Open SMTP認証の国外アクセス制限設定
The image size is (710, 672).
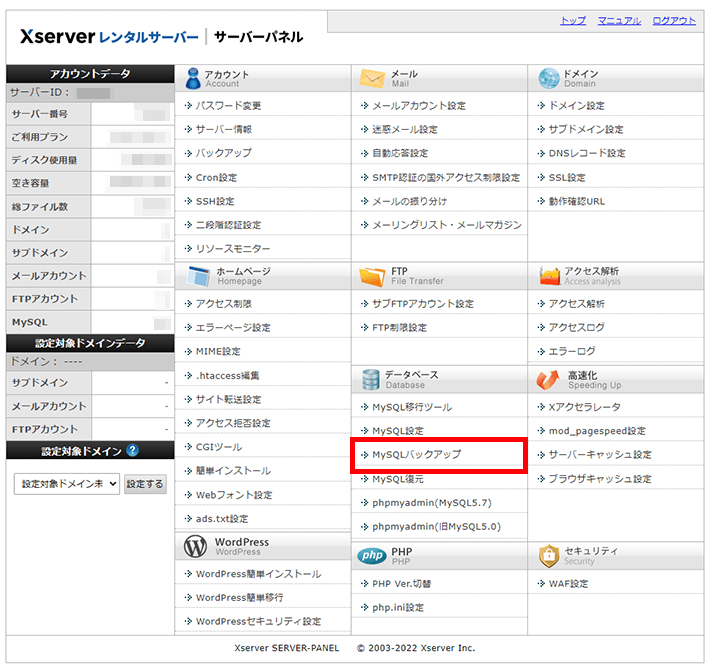coord(446,178)
